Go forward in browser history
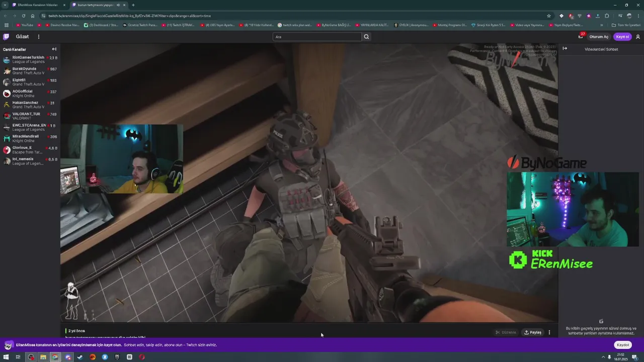644x362 pixels. tap(15, 16)
